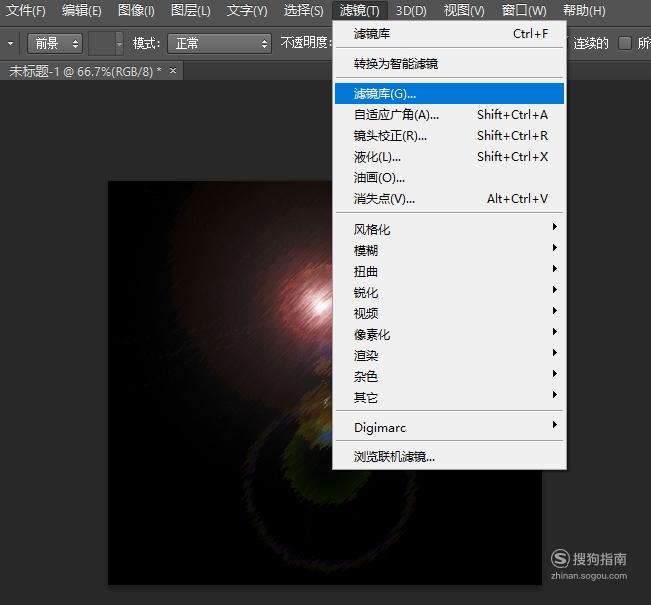Open 自适应广角(A)... filter

[x=450, y=115]
